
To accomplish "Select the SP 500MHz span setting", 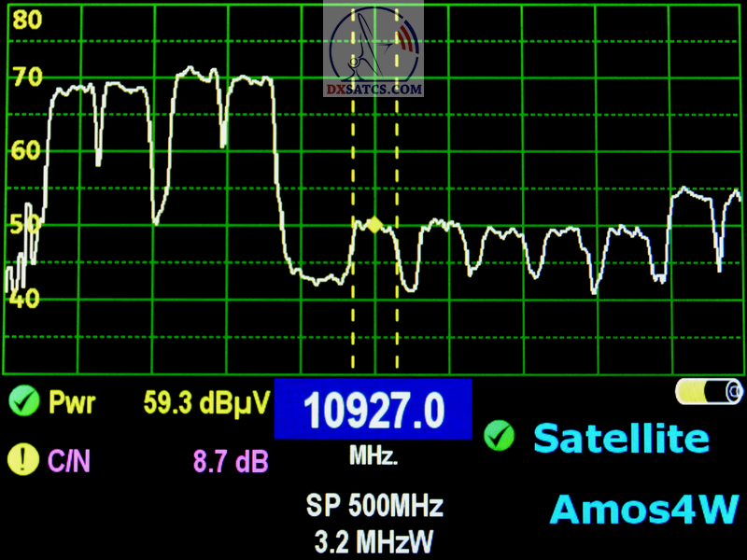I will [x=374, y=507].
